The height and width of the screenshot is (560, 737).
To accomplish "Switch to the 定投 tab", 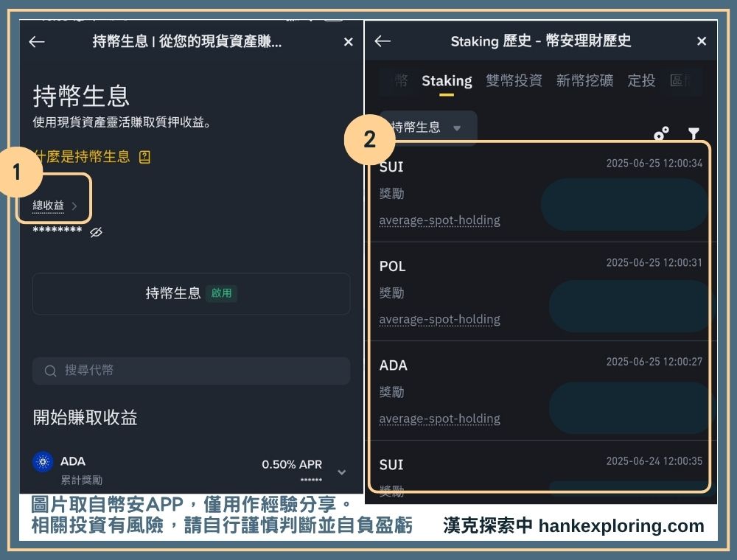I will click(641, 80).
